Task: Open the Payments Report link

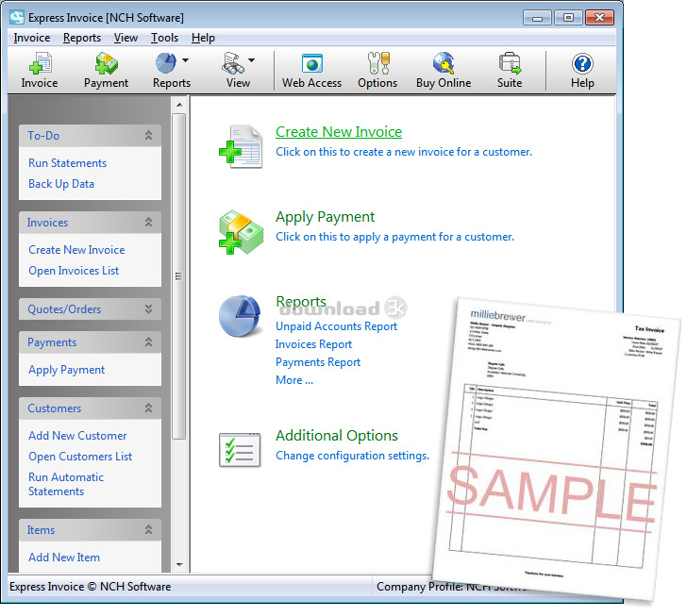Action: coord(318,362)
